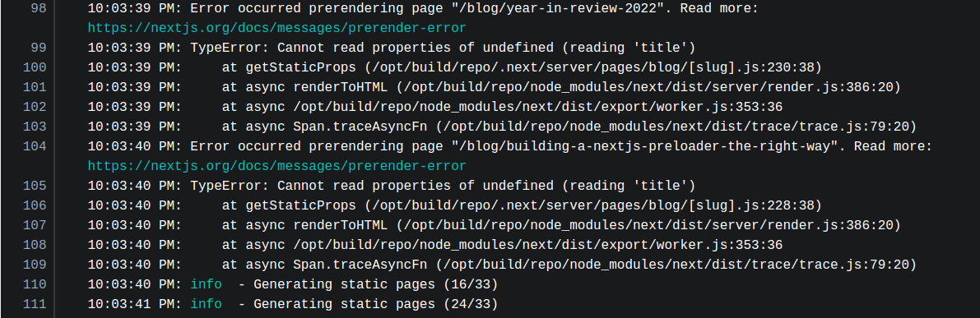The width and height of the screenshot is (980, 318).
Task: Click the renderToHTML stack entry on line 107
Action: (561, 225)
